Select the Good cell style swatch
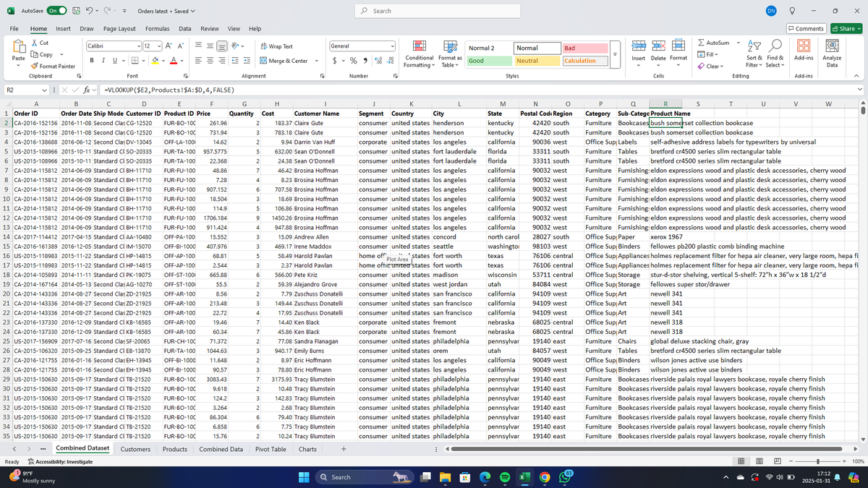The height and width of the screenshot is (488, 868). pyautogui.click(x=486, y=61)
